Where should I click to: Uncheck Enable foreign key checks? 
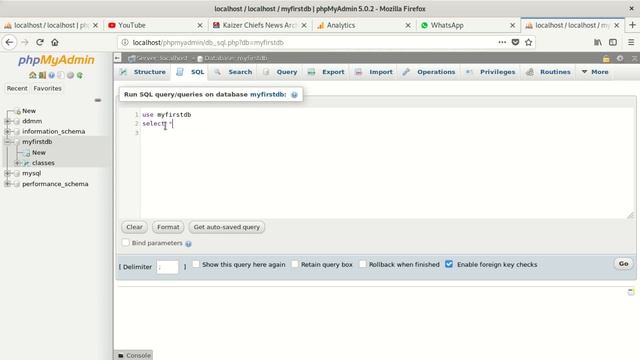click(x=449, y=264)
